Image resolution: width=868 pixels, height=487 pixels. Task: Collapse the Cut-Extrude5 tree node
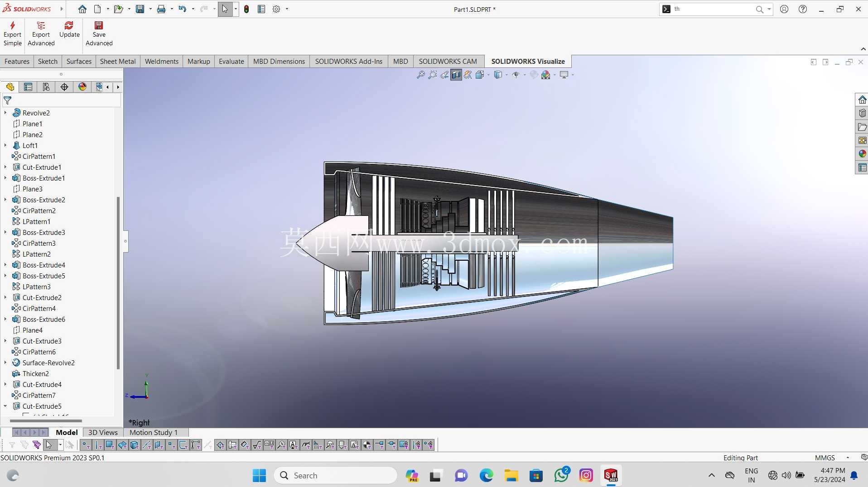pyautogui.click(x=5, y=406)
